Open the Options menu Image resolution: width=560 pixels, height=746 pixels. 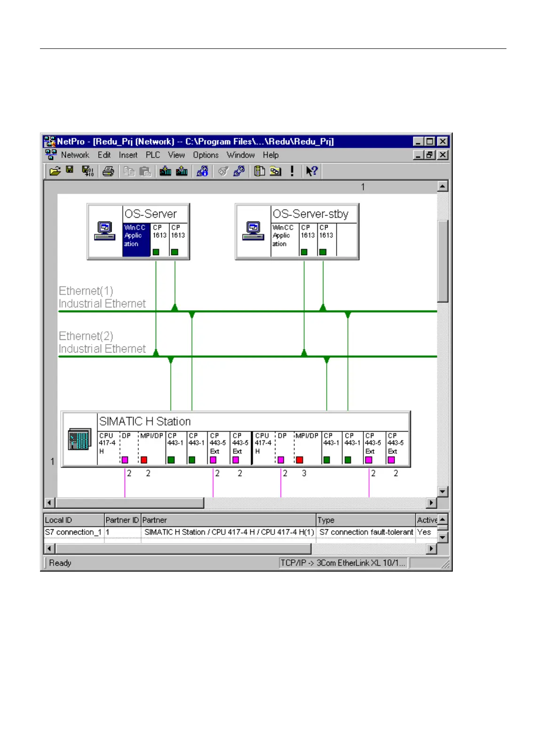(x=206, y=155)
